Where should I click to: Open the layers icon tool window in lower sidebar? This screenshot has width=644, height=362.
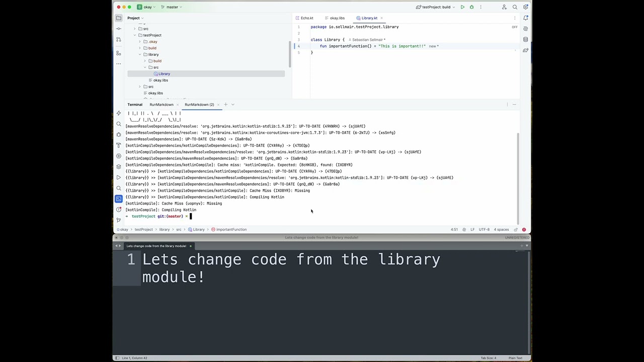pos(119,166)
